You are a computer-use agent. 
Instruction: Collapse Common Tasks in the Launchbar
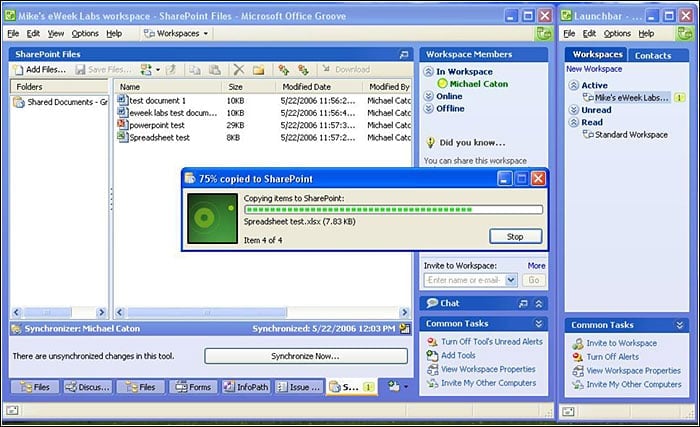click(679, 325)
